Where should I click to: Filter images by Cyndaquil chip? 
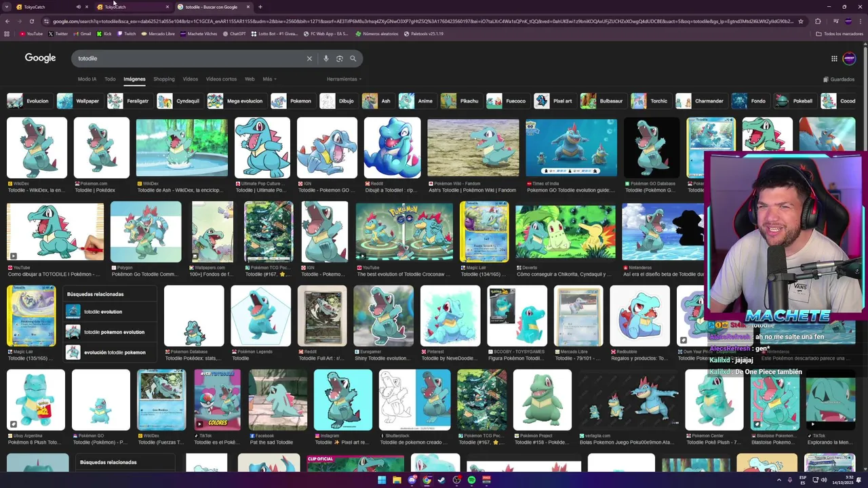[x=179, y=101]
